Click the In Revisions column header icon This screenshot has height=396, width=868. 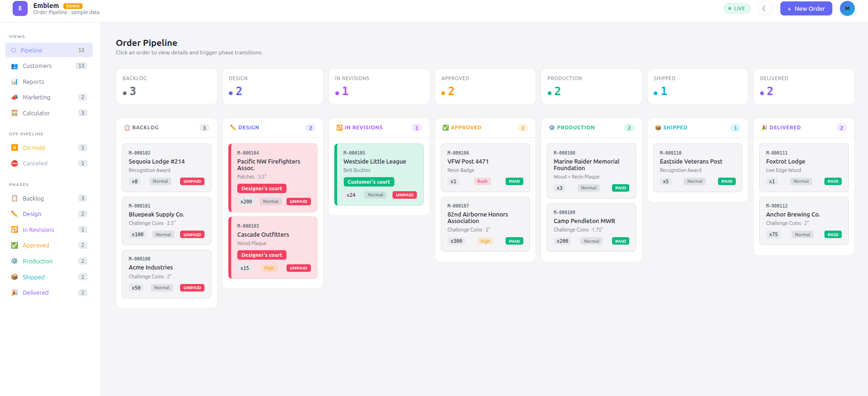[x=339, y=127]
